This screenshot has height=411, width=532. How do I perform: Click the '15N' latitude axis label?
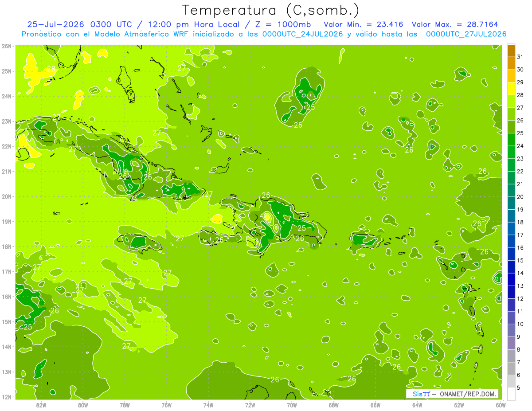coord(6,321)
